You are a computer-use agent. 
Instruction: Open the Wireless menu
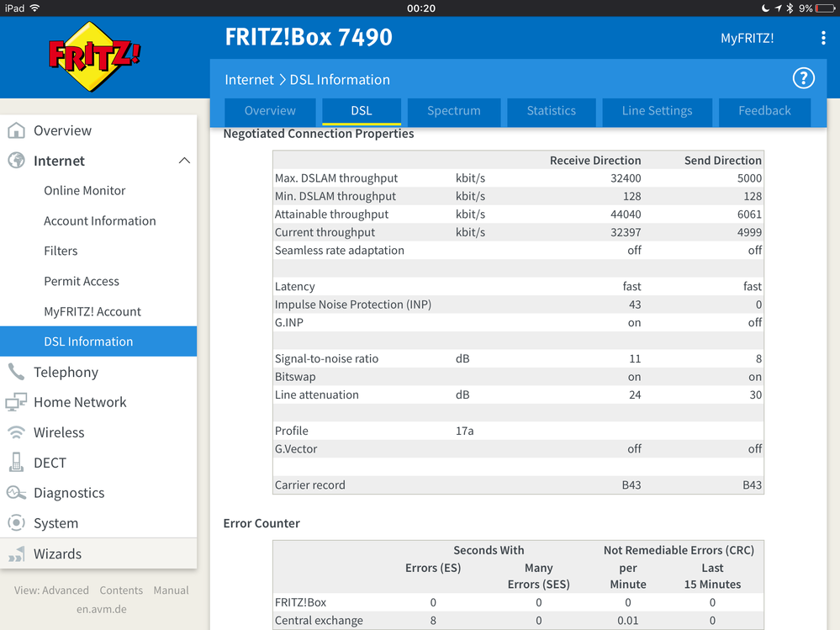[59, 431]
